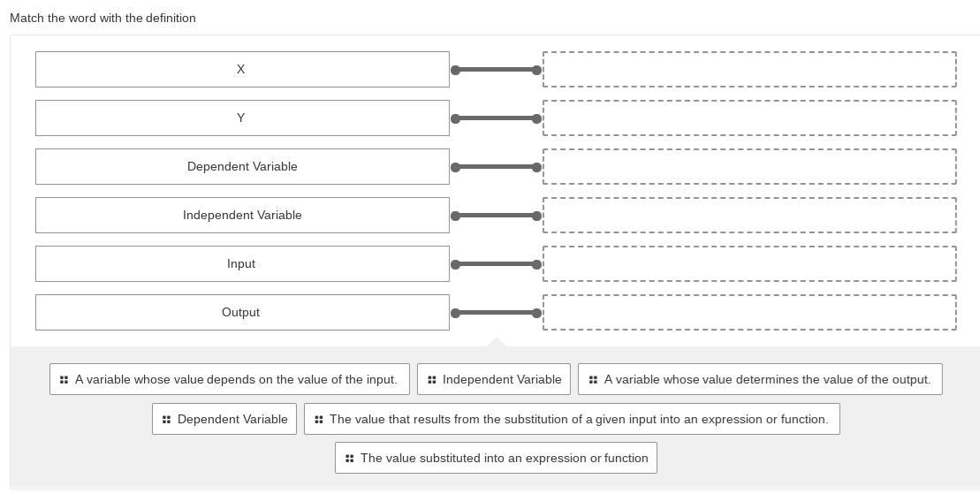Screen dimensions: 980x494
Task: Click grip icon beside 'depends on the value' definition
Action: tap(64, 380)
